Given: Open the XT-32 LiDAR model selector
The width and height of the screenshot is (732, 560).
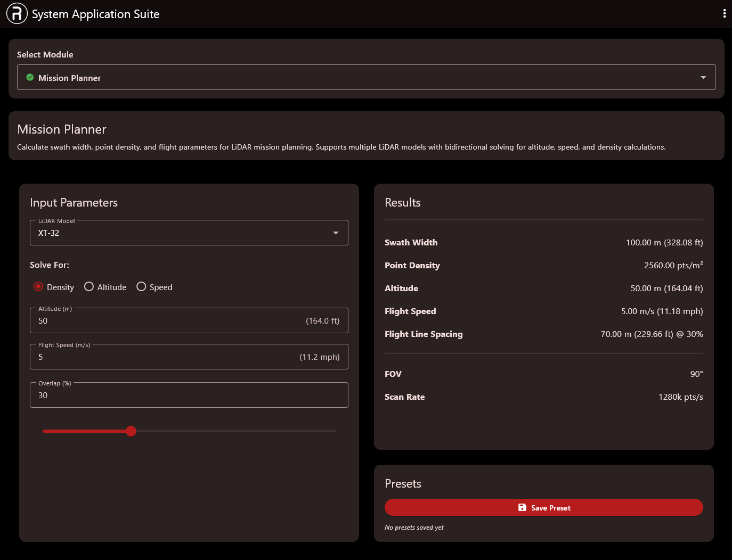Looking at the screenshot, I should (x=181, y=233).
